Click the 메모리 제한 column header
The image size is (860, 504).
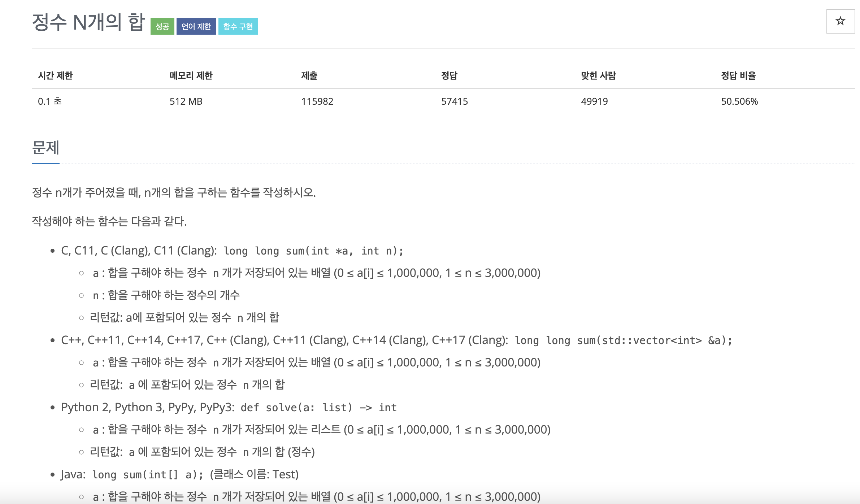click(191, 75)
